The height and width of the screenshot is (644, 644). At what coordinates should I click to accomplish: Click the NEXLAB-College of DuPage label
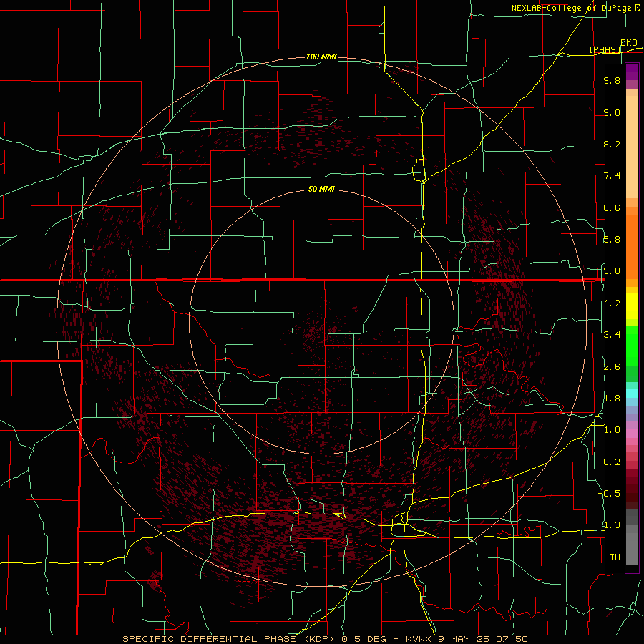pyautogui.click(x=572, y=8)
